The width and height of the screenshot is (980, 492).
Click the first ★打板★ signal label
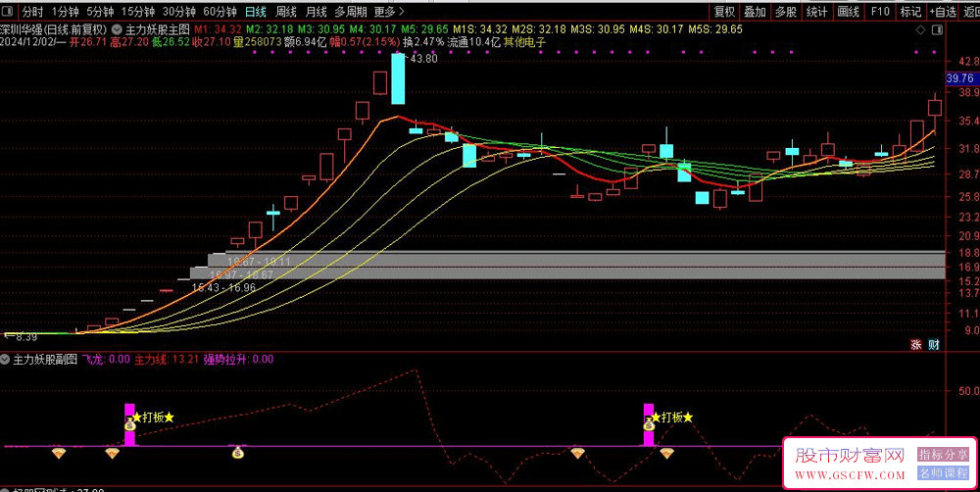(154, 417)
